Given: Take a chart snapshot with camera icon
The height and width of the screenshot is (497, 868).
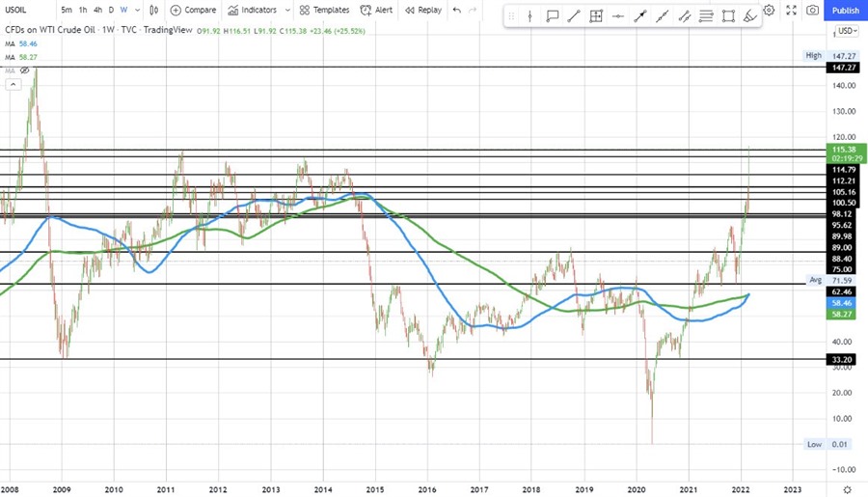Looking at the screenshot, I should point(813,10).
